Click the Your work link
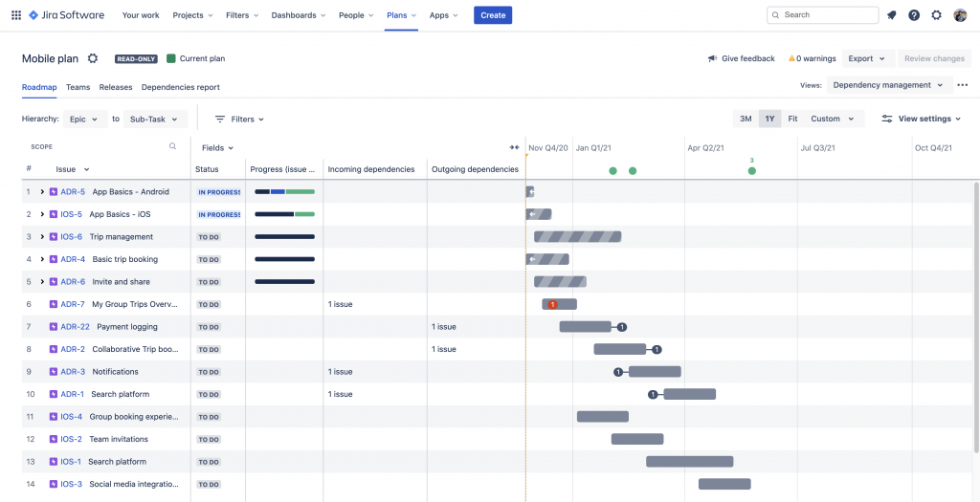This screenshot has width=980, height=502. click(141, 15)
